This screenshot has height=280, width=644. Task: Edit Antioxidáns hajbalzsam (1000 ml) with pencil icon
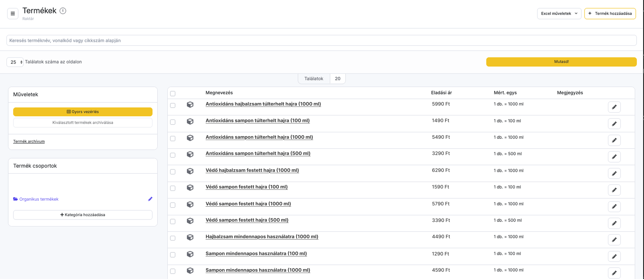point(614,107)
